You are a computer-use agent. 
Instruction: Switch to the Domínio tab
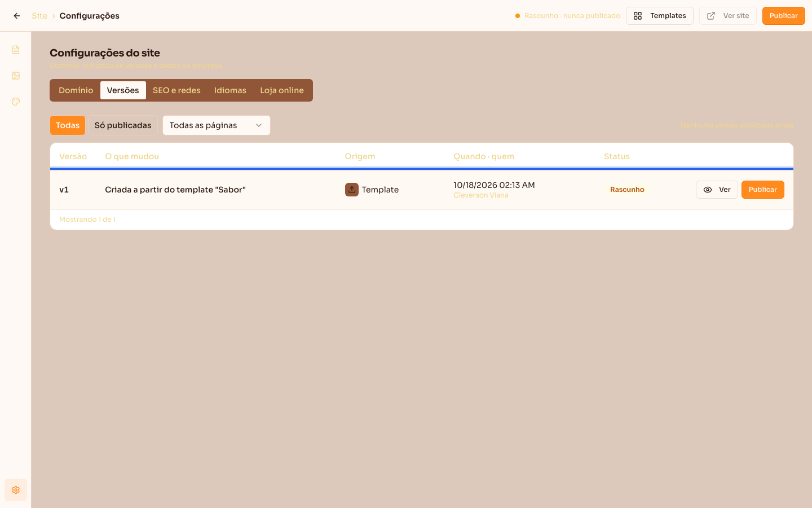[76, 90]
